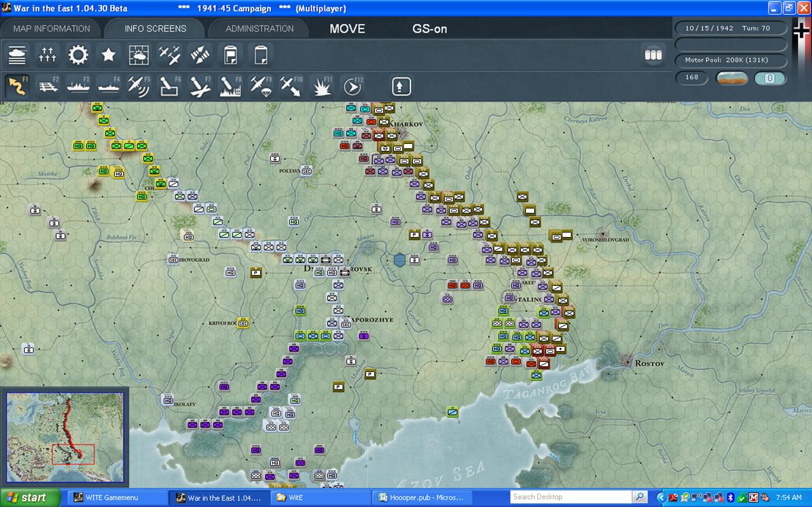Open the ADMINISTRATION tab

coord(259,29)
